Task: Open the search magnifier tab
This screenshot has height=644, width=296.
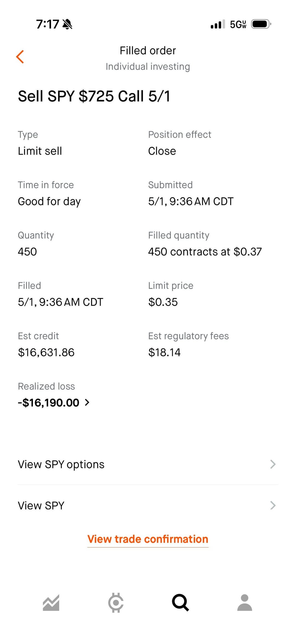Action: (x=180, y=603)
